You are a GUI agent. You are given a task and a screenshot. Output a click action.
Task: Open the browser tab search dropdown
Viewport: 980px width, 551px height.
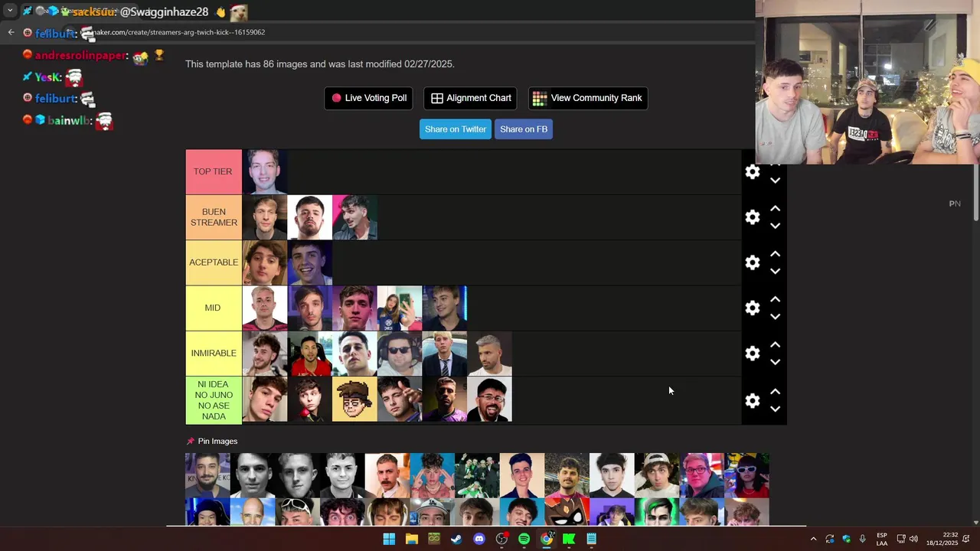point(10,11)
